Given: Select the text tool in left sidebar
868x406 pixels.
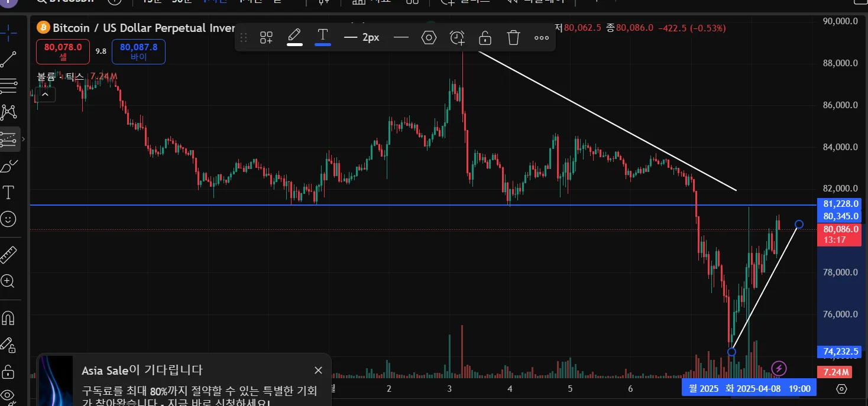Looking at the screenshot, I should 8,193.
